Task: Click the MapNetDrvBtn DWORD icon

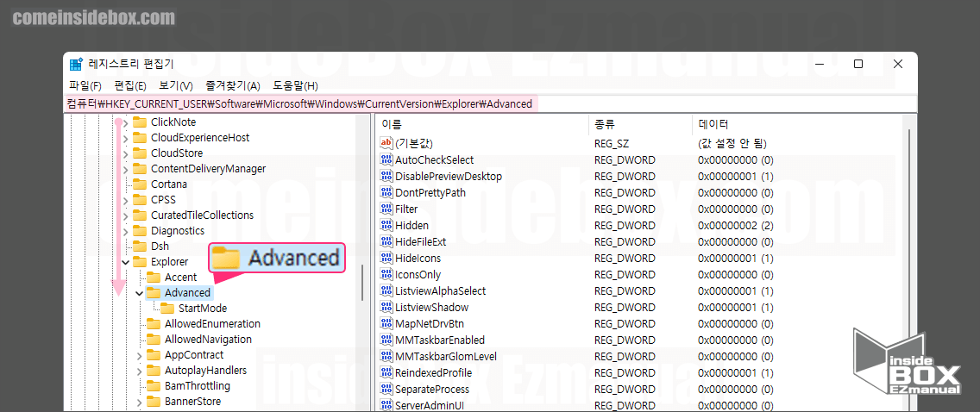Action: pos(386,323)
